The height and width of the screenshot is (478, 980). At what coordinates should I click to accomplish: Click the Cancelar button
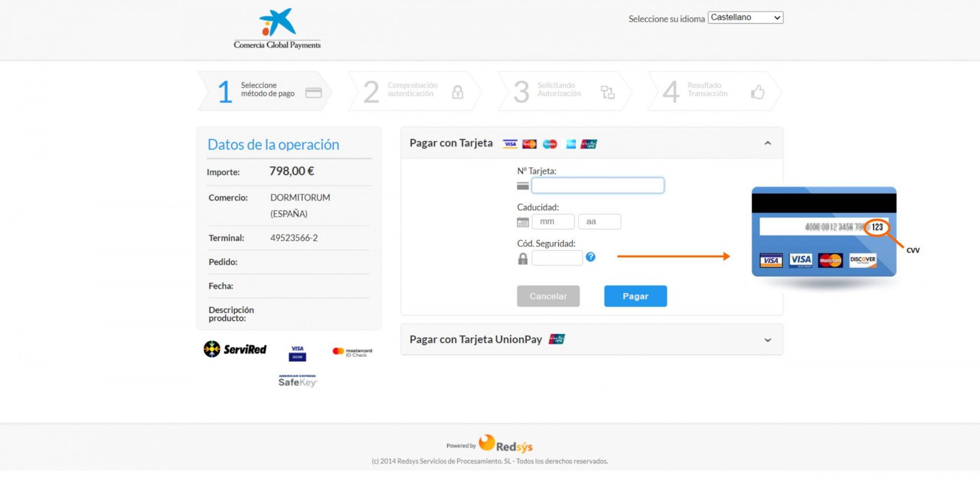click(548, 296)
